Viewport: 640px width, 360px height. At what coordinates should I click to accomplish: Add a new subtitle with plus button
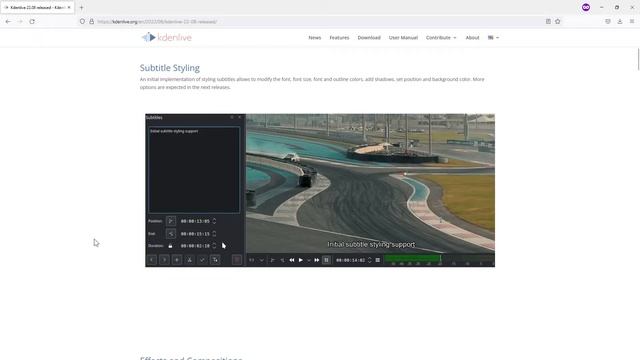[177, 260]
